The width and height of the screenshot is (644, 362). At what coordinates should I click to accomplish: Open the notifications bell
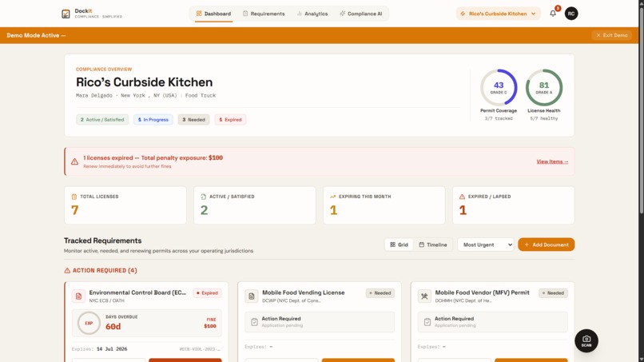pyautogui.click(x=553, y=14)
